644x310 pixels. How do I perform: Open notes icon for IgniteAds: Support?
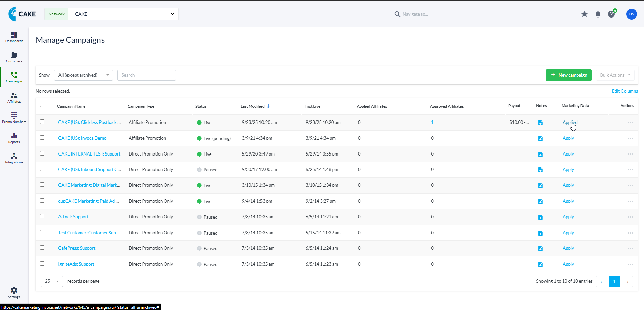540,265
